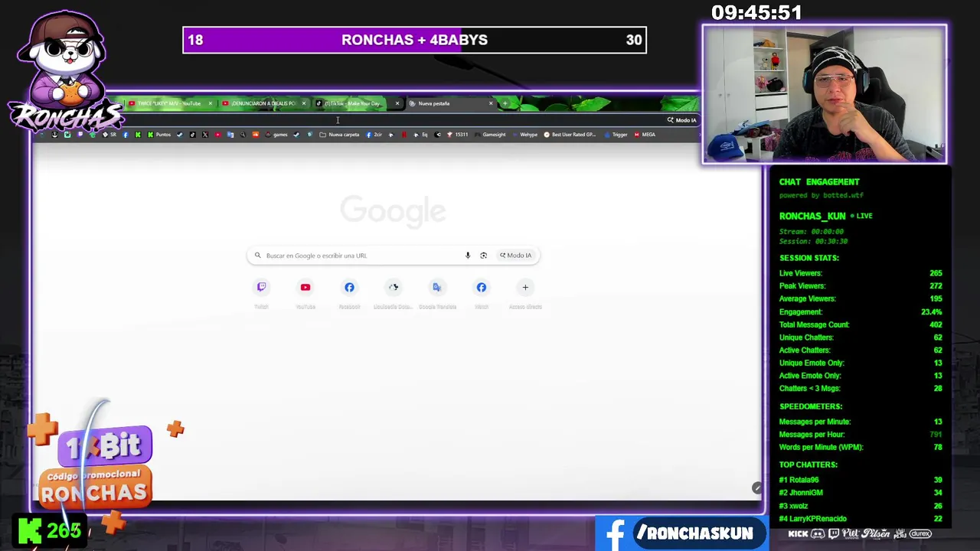This screenshot has height=551, width=980.
Task: Click Modo IA button in the search box
Action: [516, 256]
